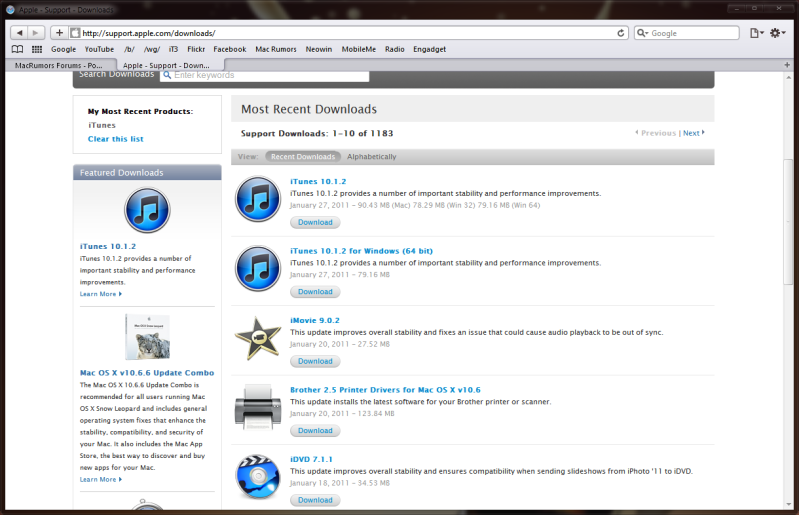Screen dimensions: 799x515
Task: Click the Previous page link
Action: pos(655,133)
